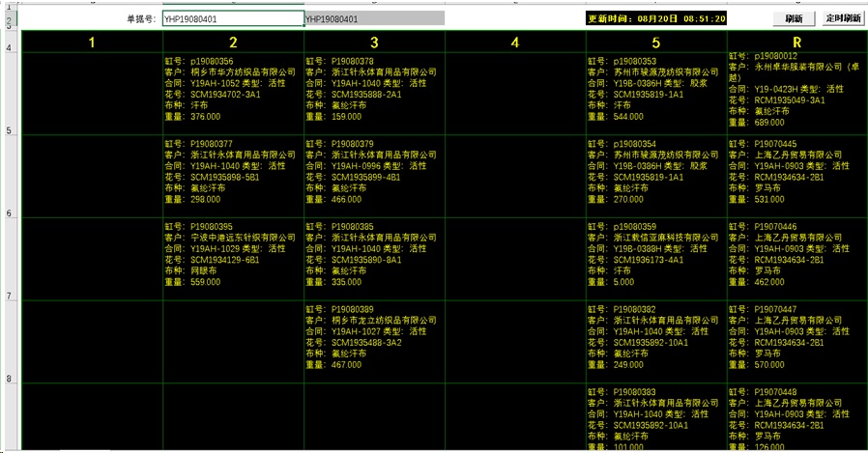Click row header 8
This screenshot has height=453, width=868.
(x=9, y=379)
